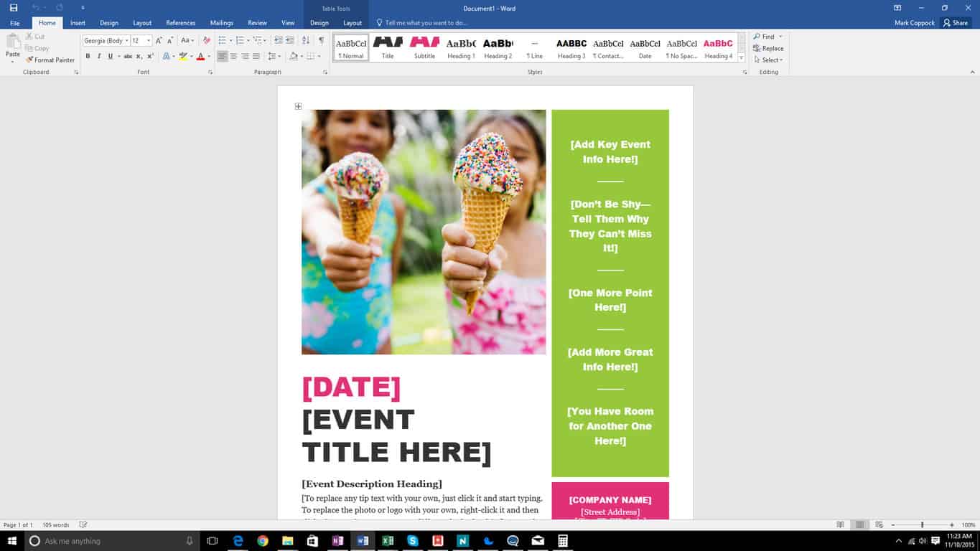Open the Georgia font name dropdown
This screenshot has height=551, width=980.
(x=126, y=41)
